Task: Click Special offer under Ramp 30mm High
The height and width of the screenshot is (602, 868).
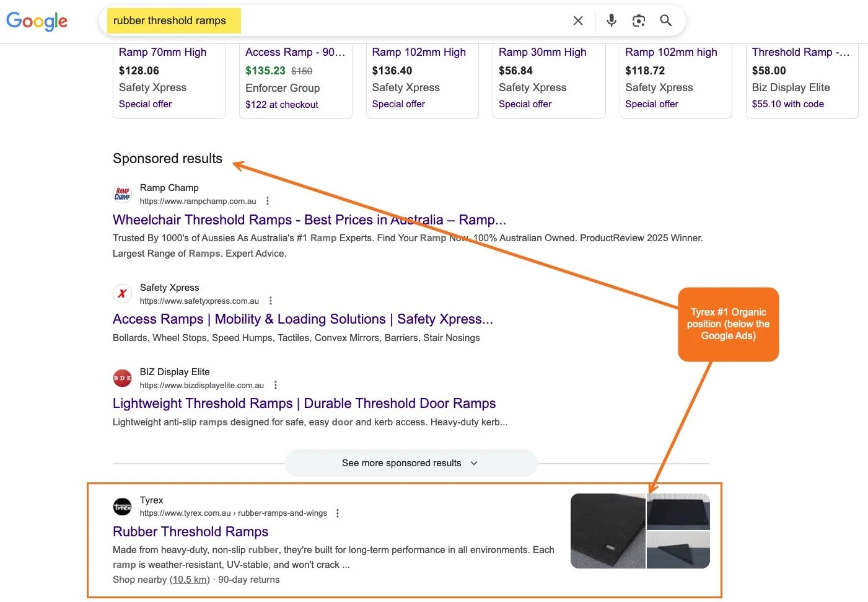Action: point(525,104)
